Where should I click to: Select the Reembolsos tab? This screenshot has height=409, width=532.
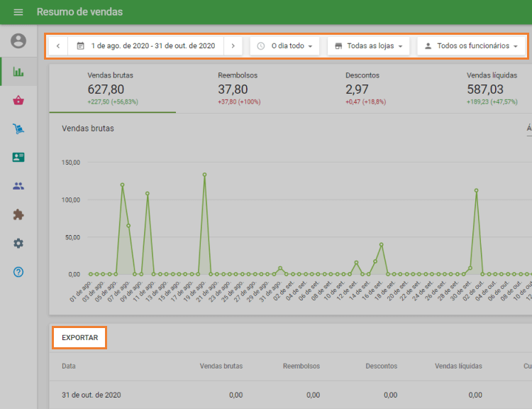pyautogui.click(x=238, y=89)
